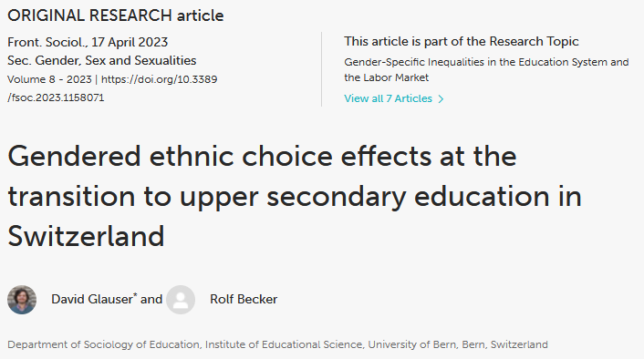Click the University of Bern affiliation text
This screenshot has height=359, width=644.
point(411,344)
